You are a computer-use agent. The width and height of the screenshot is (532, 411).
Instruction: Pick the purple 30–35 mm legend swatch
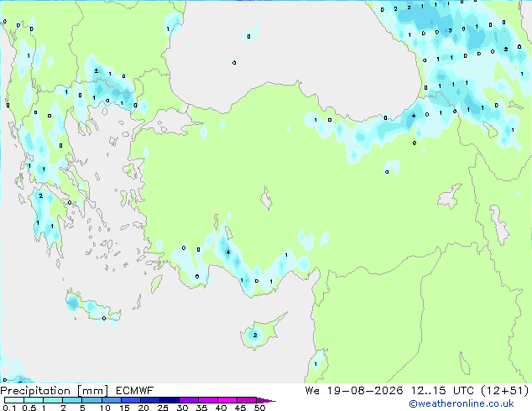pos(189,400)
